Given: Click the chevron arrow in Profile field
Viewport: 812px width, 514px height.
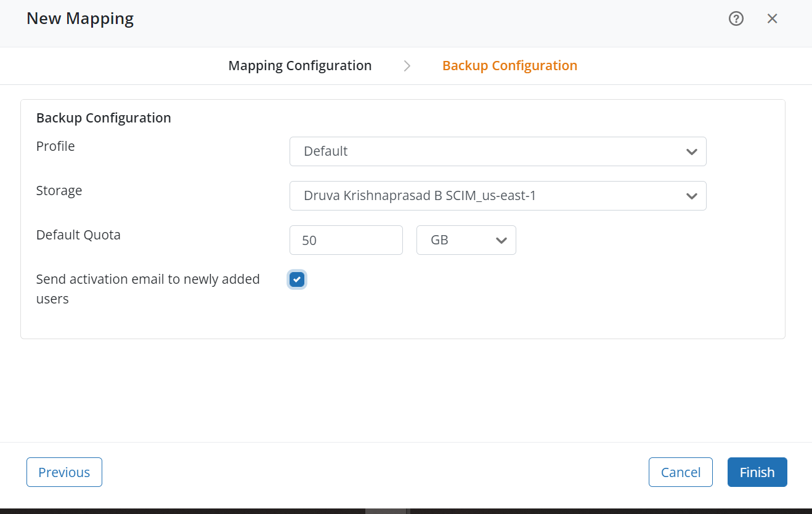Looking at the screenshot, I should 691,151.
